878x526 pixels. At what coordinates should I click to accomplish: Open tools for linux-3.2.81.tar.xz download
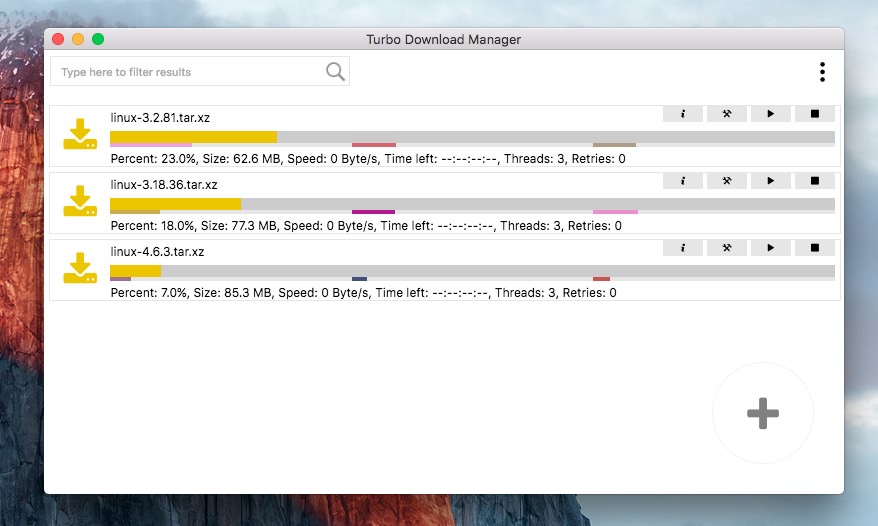pos(727,114)
